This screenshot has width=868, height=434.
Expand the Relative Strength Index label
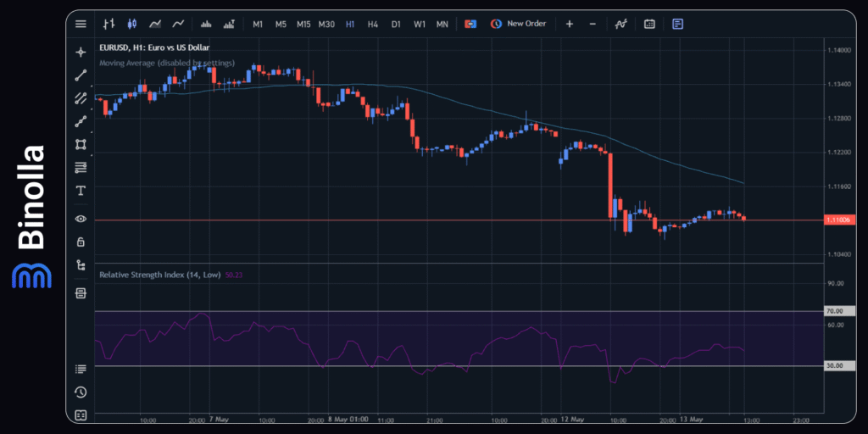160,275
